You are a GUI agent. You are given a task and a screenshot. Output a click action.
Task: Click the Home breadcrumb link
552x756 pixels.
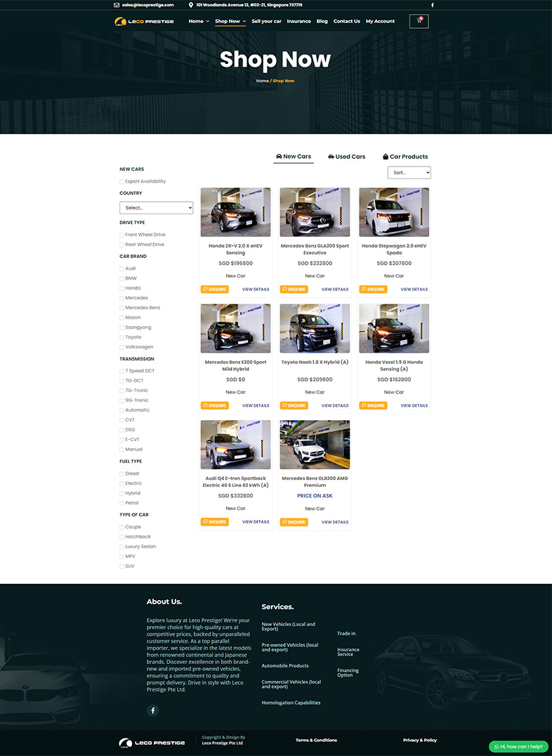pyautogui.click(x=262, y=81)
